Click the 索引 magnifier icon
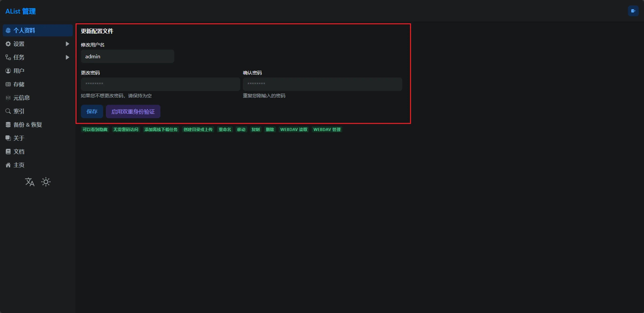Image resolution: width=644 pixels, height=313 pixels. [8, 111]
